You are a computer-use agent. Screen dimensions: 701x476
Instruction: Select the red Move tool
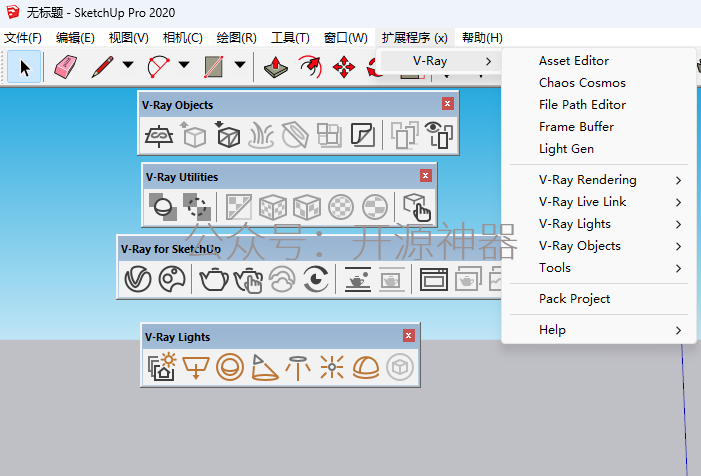click(344, 67)
